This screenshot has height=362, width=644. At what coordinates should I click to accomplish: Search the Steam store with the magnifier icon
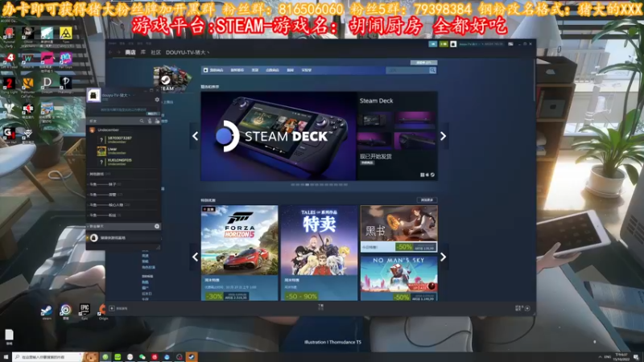(x=432, y=70)
